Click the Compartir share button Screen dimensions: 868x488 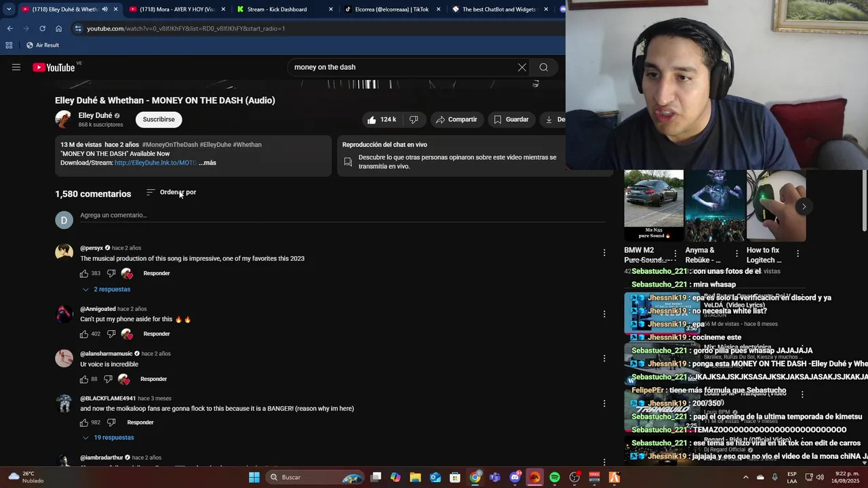point(456,119)
